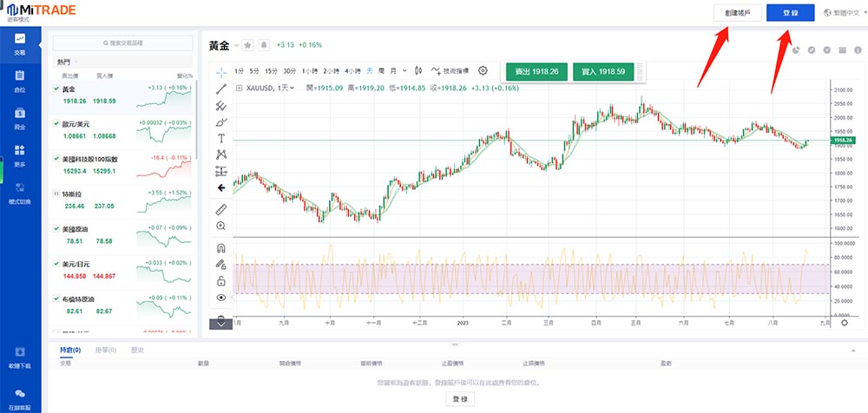Toggle the checkmark for 歐元/美元
The height and width of the screenshot is (413, 868).
[x=57, y=124]
